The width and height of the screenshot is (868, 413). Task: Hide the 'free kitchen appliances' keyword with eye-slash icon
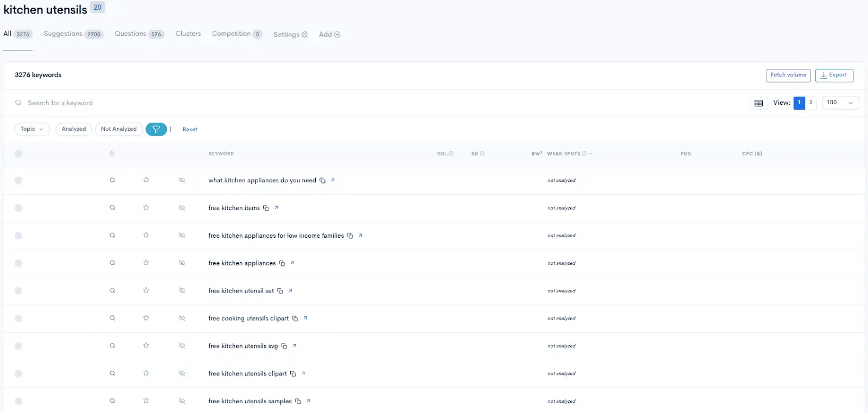182,263
